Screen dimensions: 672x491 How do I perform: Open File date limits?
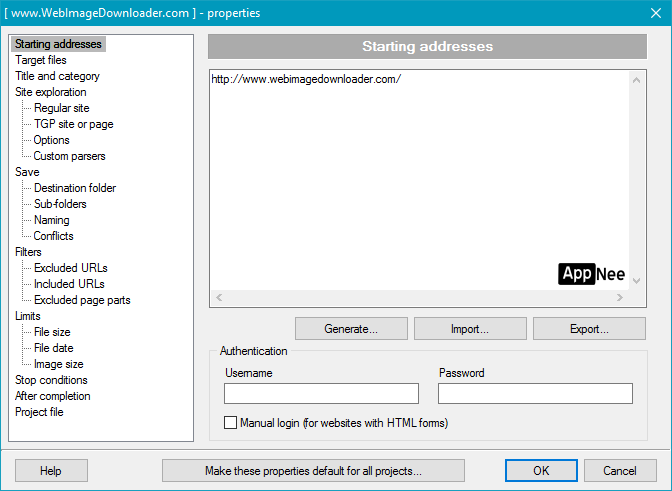coord(54,348)
